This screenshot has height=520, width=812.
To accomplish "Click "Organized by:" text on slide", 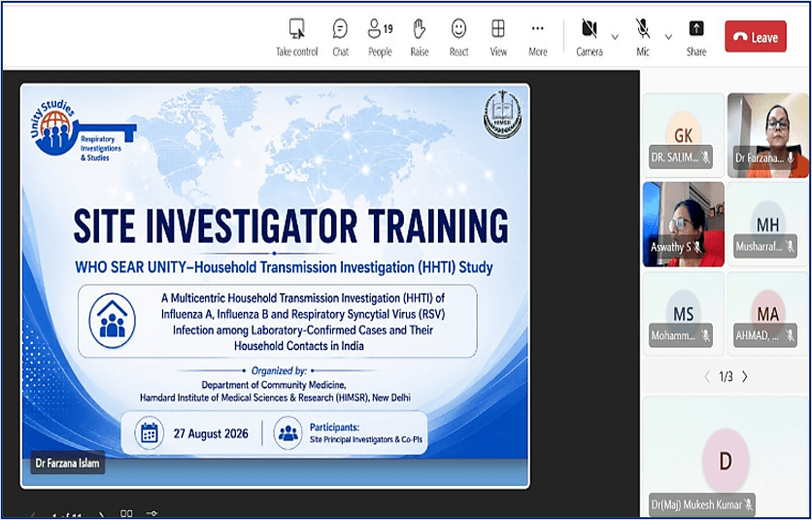I will (x=279, y=370).
